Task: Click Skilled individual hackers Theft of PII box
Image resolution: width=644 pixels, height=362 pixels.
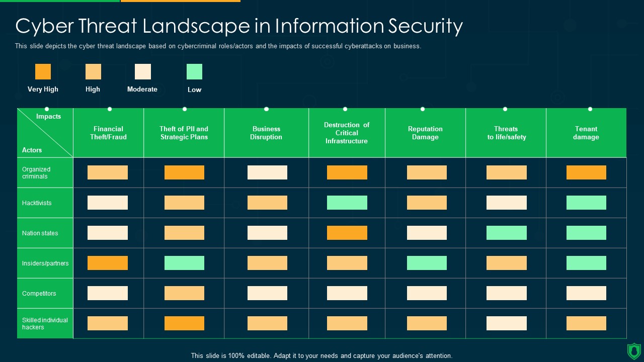Action: (184, 323)
